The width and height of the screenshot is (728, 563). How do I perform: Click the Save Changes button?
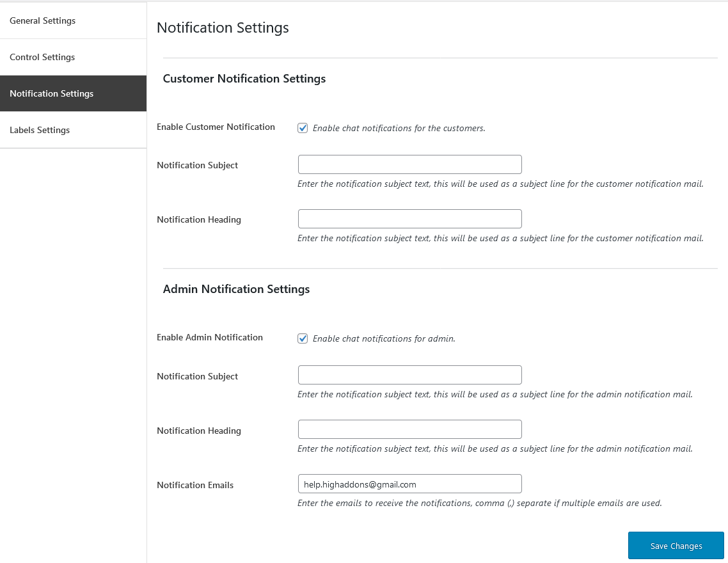point(676,546)
